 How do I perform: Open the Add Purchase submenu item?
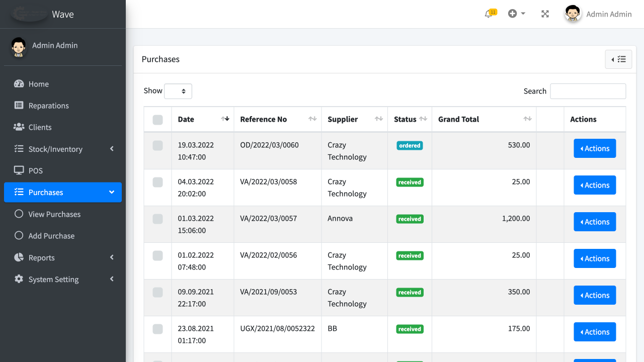(51, 236)
